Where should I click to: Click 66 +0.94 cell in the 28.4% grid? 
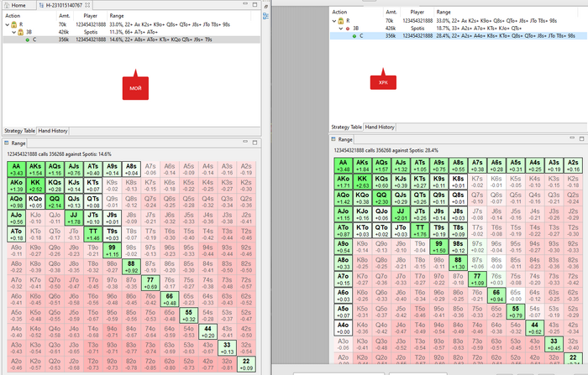[496, 295]
